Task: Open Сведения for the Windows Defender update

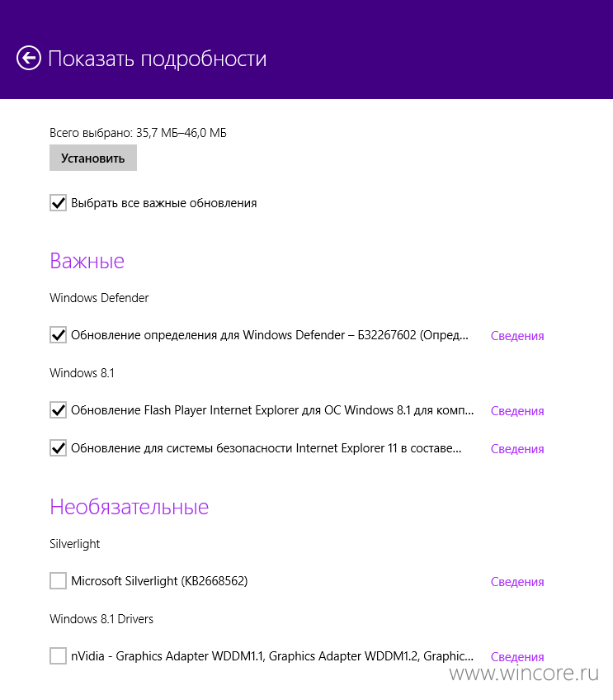Action: pyautogui.click(x=517, y=336)
